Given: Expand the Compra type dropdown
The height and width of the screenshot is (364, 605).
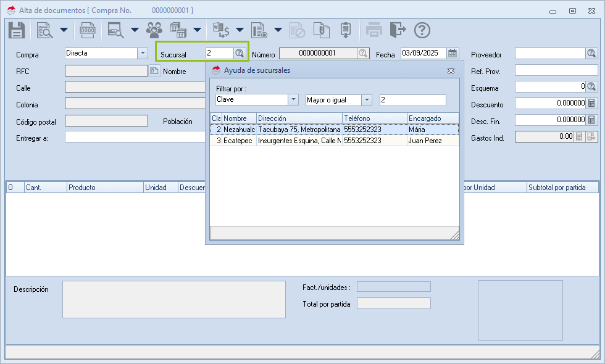Looking at the screenshot, I should (143, 54).
